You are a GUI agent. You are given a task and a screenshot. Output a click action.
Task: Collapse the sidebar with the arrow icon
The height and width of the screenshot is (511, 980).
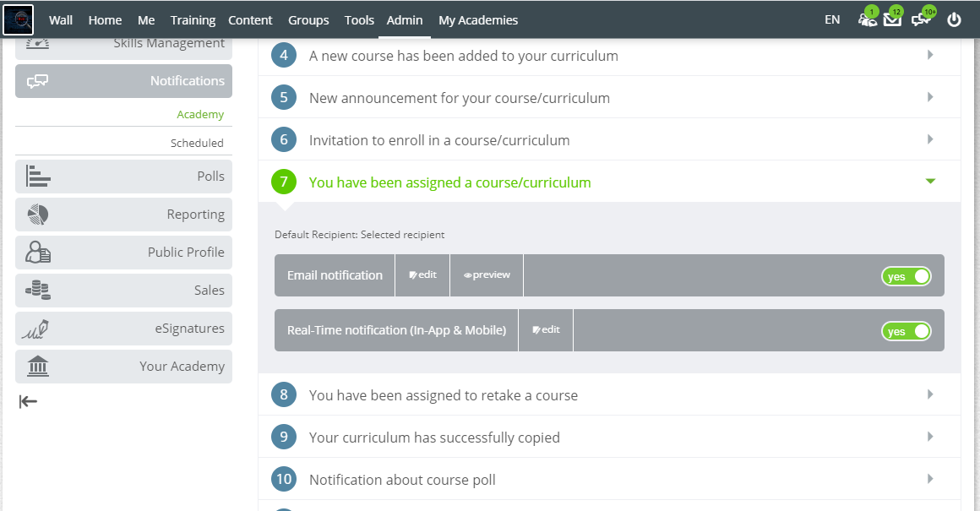tap(28, 402)
